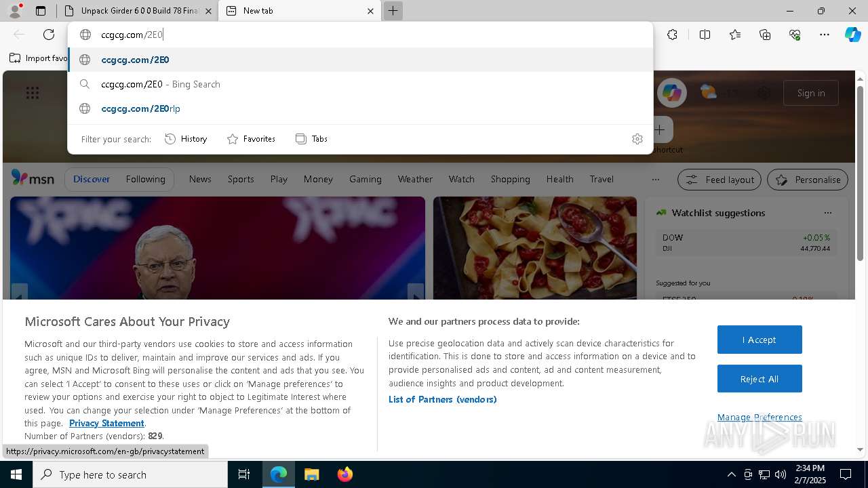Open DOW watchlist row
868x488 pixels.
[x=746, y=243]
